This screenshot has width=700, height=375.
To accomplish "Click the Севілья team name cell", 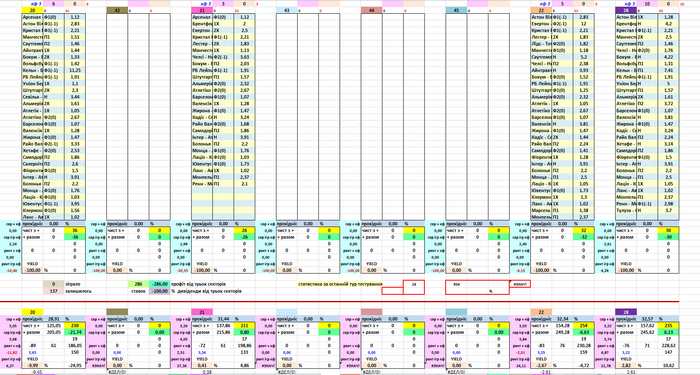I will [33, 97].
